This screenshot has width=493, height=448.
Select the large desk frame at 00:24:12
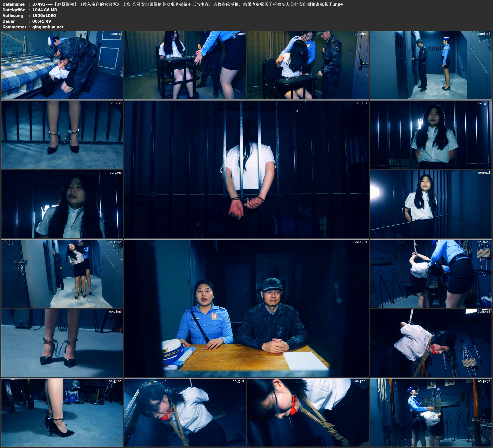[x=246, y=308]
